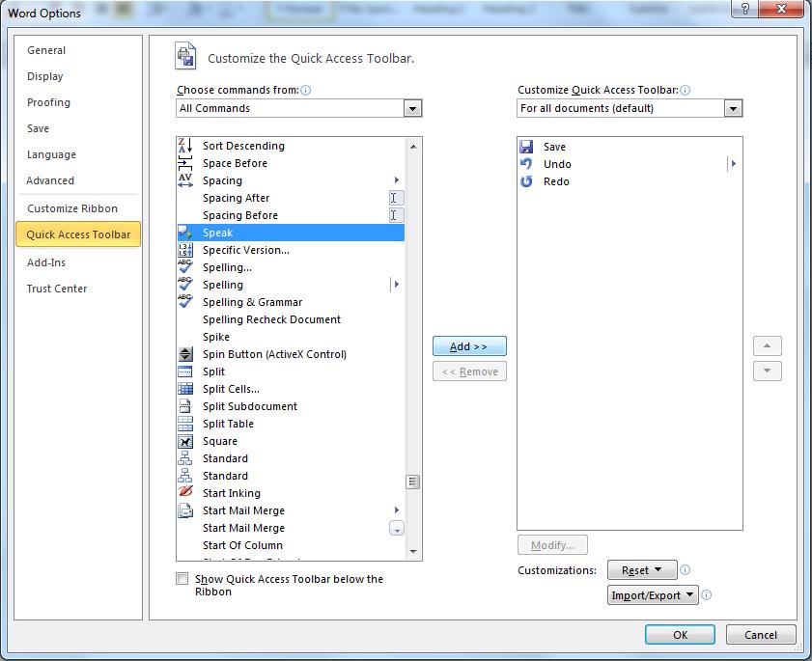
Task: Click the Undo arrow icon
Action: tap(526, 164)
